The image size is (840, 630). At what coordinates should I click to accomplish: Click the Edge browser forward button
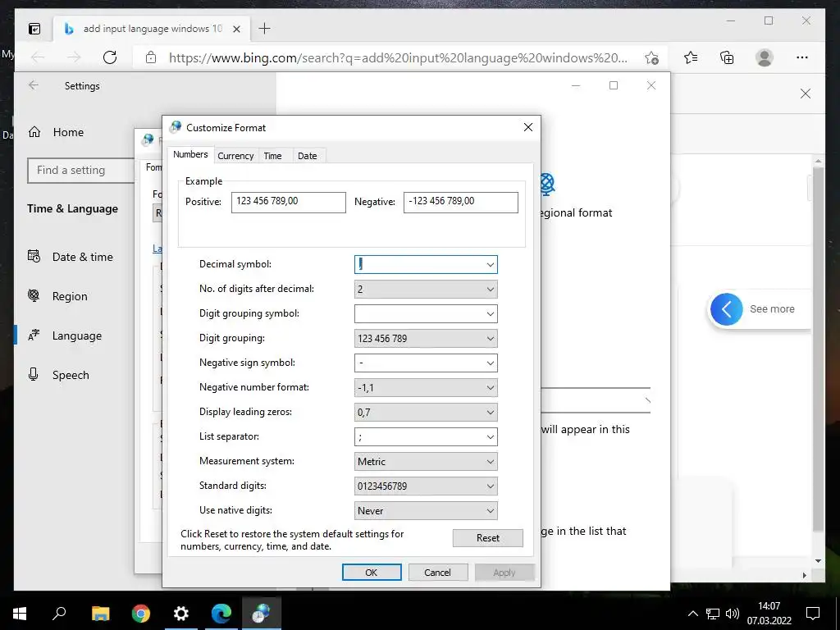point(74,57)
